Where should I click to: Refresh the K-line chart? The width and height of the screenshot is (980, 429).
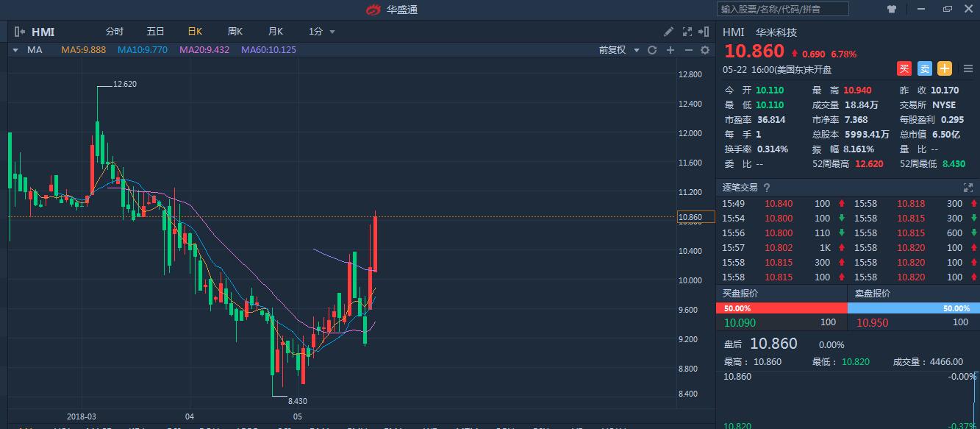(651, 50)
